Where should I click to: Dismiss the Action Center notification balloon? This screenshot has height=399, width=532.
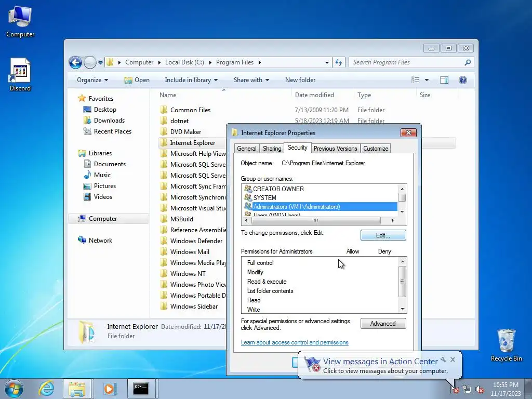[x=453, y=360]
